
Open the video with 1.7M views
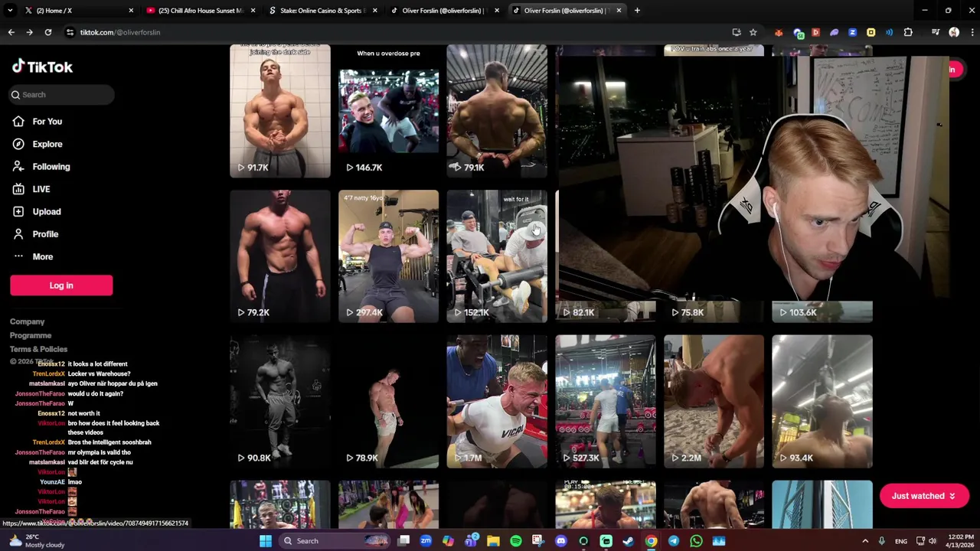tap(497, 402)
